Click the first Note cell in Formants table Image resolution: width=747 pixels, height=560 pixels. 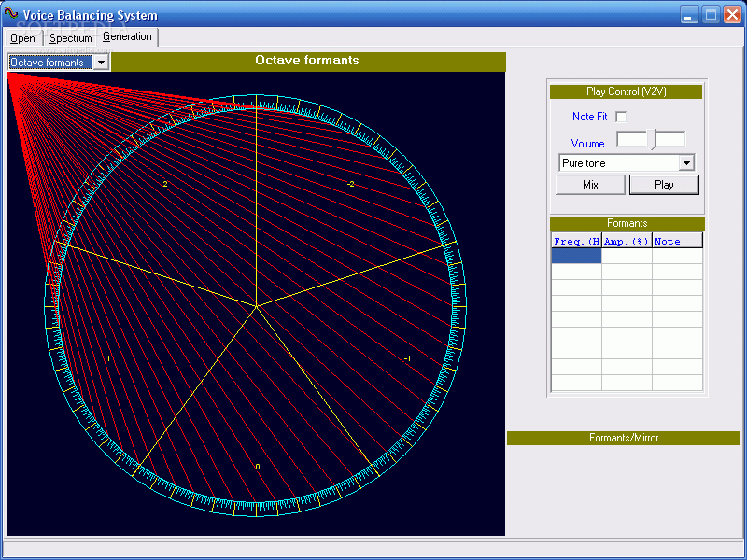(677, 256)
